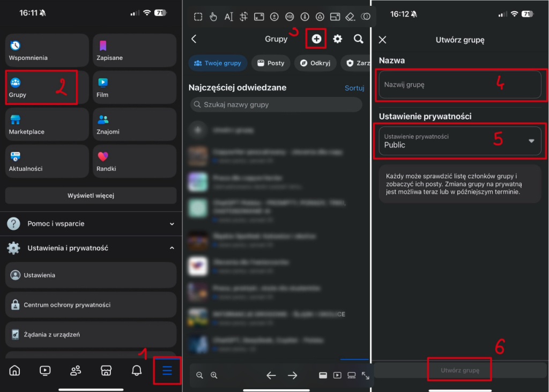Click the Nazwij grupę name field
This screenshot has height=392, width=549.
[459, 85]
